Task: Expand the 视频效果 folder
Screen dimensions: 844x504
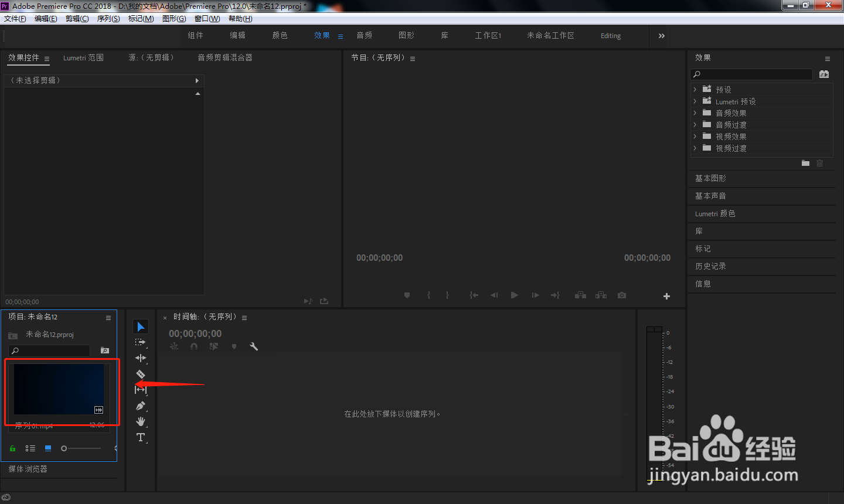Action: [695, 136]
